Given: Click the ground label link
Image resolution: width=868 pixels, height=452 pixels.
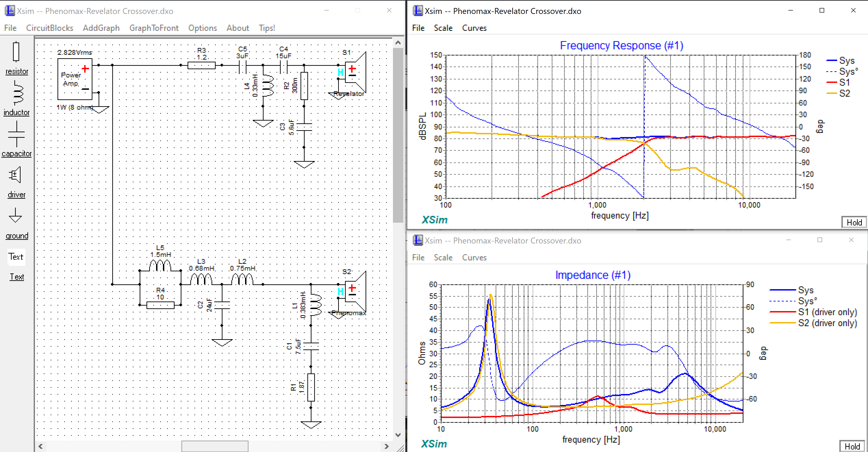Looking at the screenshot, I should point(17,236).
